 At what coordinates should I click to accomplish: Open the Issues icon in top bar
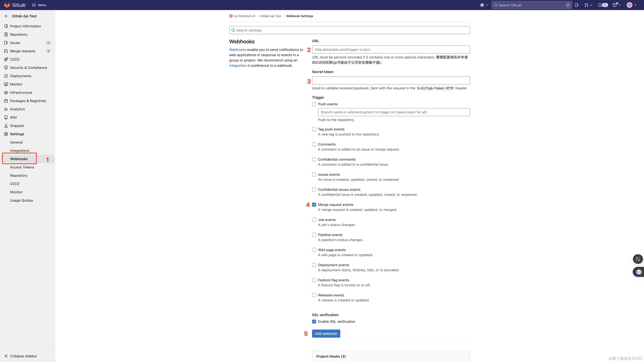(x=576, y=5)
